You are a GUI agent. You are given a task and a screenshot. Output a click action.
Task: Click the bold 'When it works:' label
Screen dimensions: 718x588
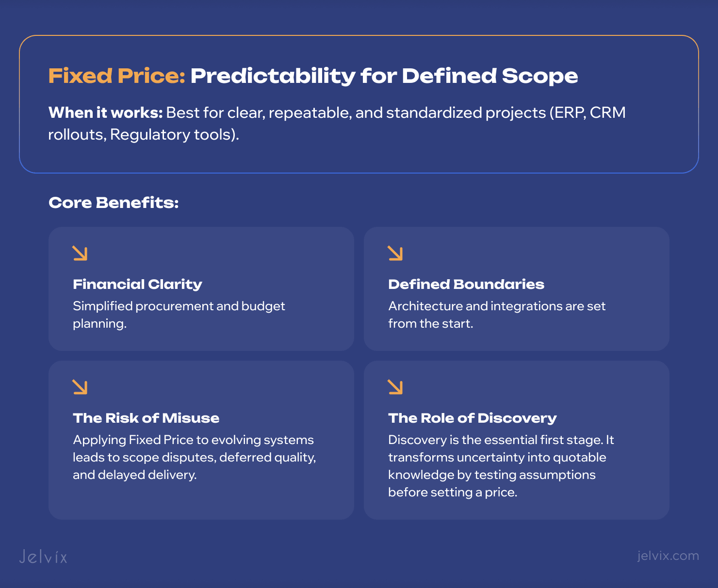coord(105,113)
